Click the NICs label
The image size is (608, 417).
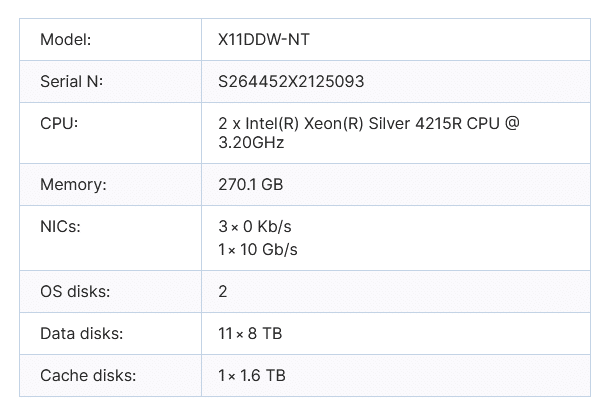tap(60, 227)
